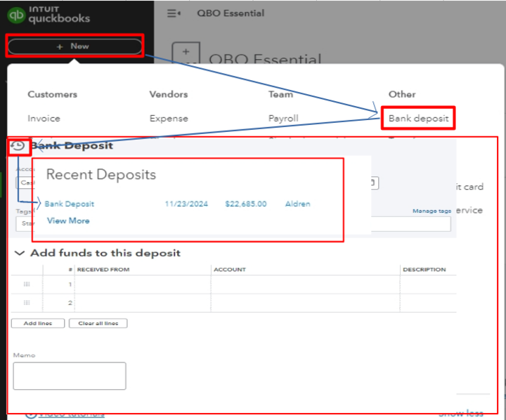Click the + New button
The image size is (506, 420).
tap(75, 46)
